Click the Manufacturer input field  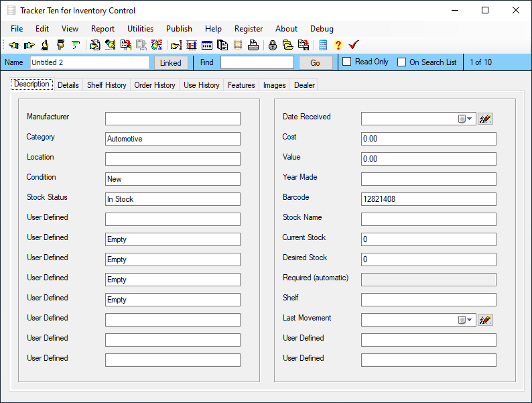(172, 119)
